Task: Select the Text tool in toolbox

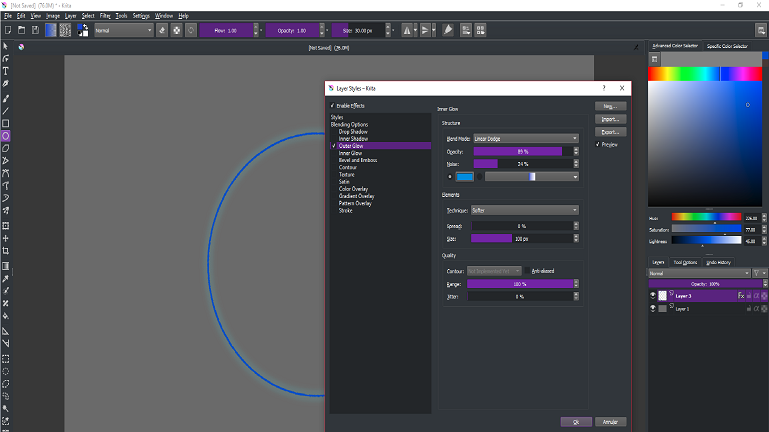Action: click(6, 71)
